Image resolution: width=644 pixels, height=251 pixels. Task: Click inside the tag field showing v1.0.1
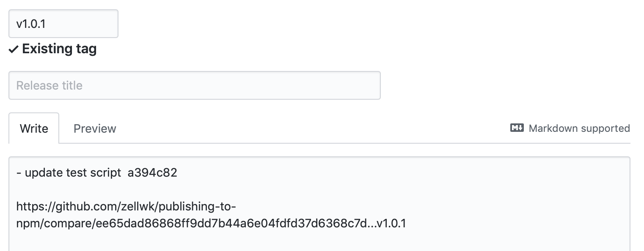click(63, 24)
